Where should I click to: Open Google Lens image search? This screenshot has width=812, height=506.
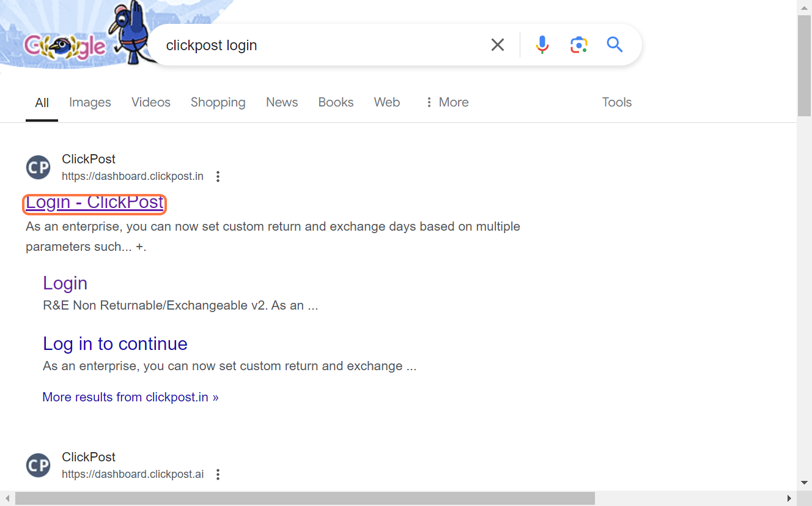click(x=578, y=45)
